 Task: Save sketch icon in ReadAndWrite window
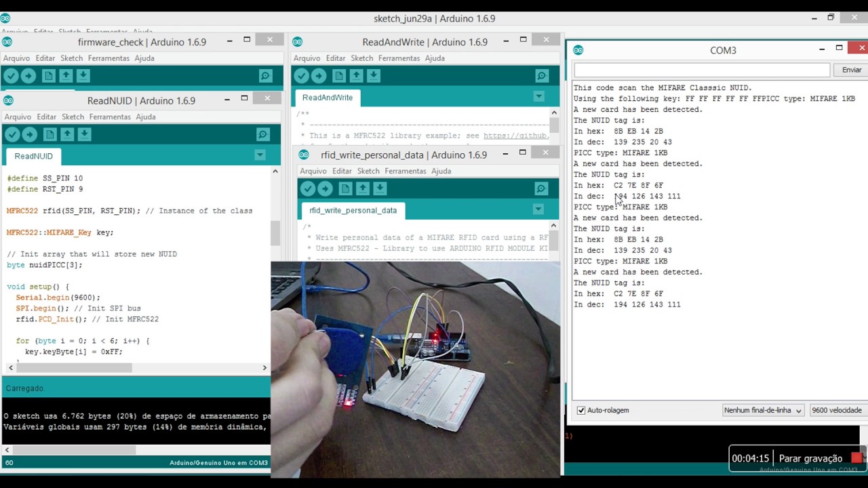pos(373,76)
